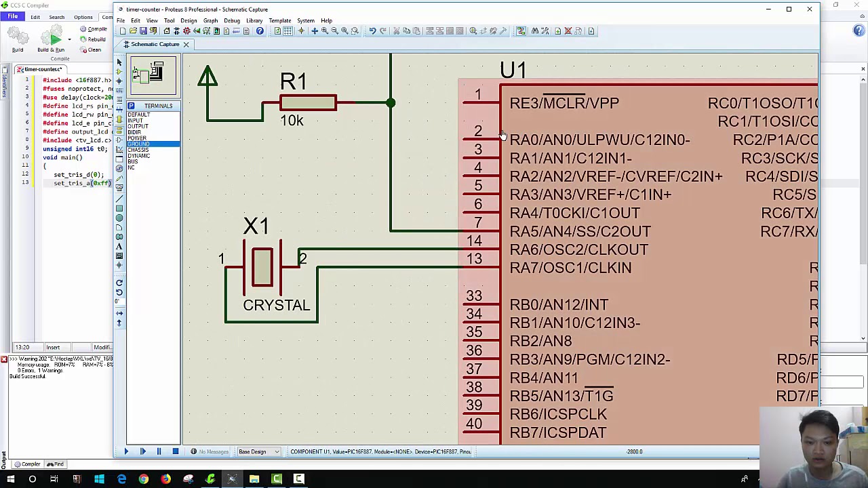
Task: Click the Cut scissors icon
Action: (397, 31)
